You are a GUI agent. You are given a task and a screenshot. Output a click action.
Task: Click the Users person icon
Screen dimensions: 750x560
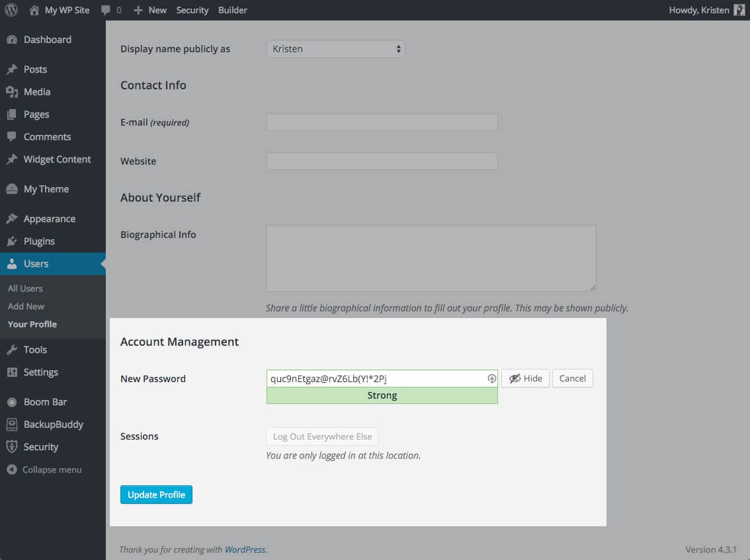point(12,264)
